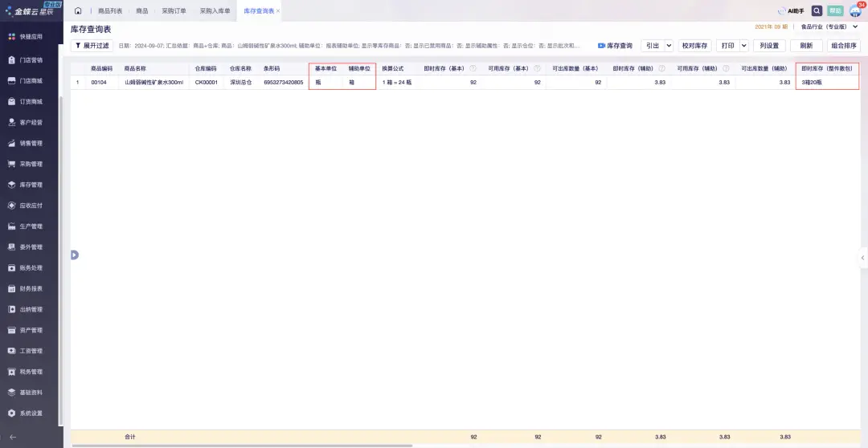Click the home icon in the tab bar
Image resolution: width=868 pixels, height=448 pixels.
(78, 10)
